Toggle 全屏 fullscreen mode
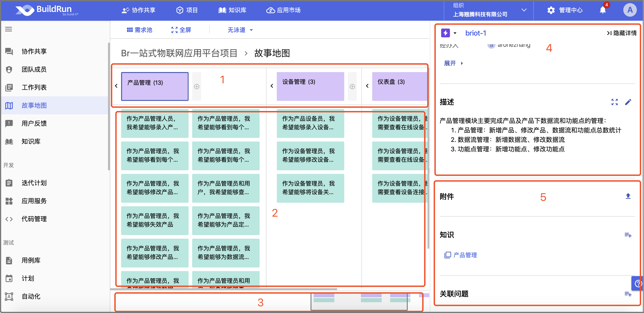The height and width of the screenshot is (313, 644). [x=181, y=30]
